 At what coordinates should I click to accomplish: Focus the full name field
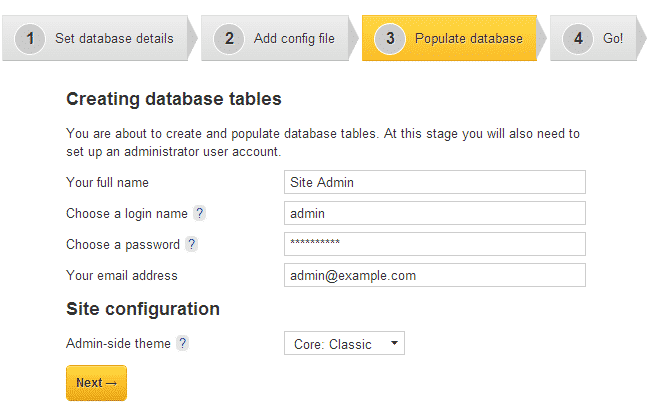(434, 182)
